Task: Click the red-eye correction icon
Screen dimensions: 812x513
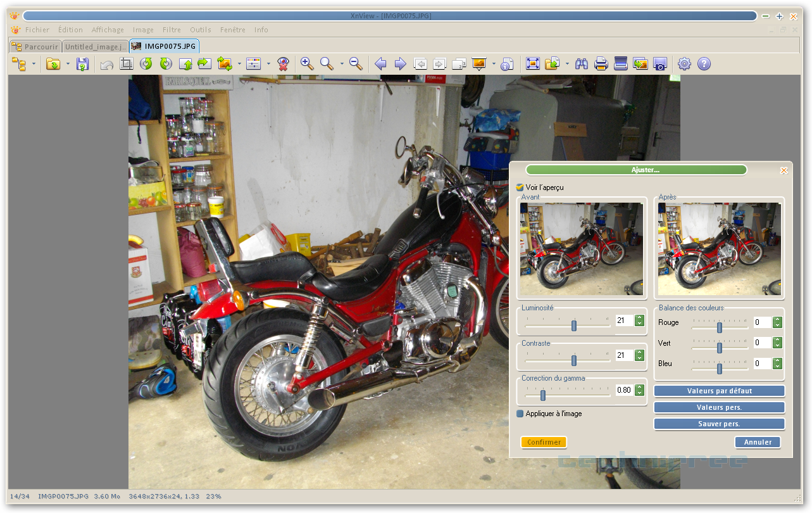Action: click(x=283, y=63)
